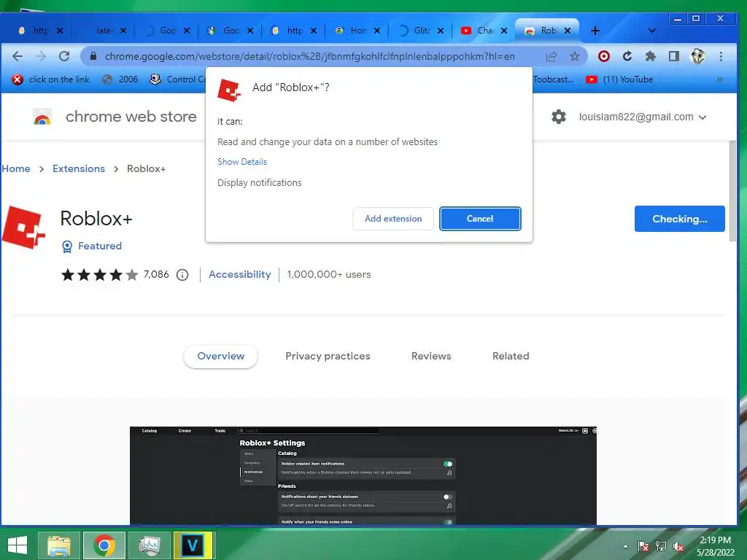Open Windows Start menu
Screen dimensions: 747x560
point(18,545)
